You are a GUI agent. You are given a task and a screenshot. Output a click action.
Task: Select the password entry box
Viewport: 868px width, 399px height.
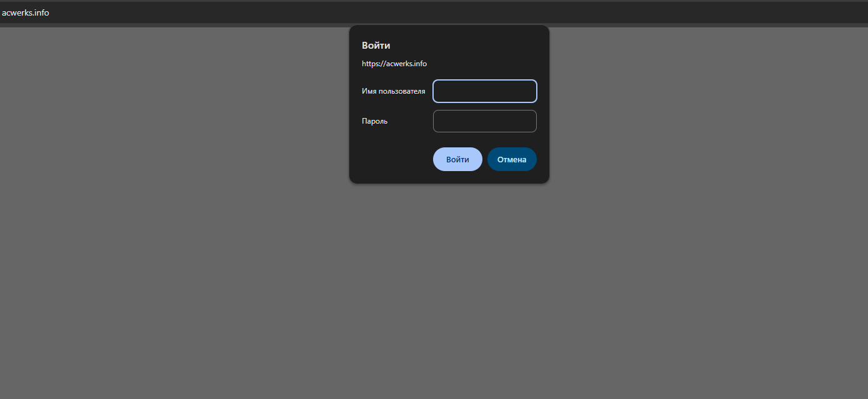click(484, 121)
